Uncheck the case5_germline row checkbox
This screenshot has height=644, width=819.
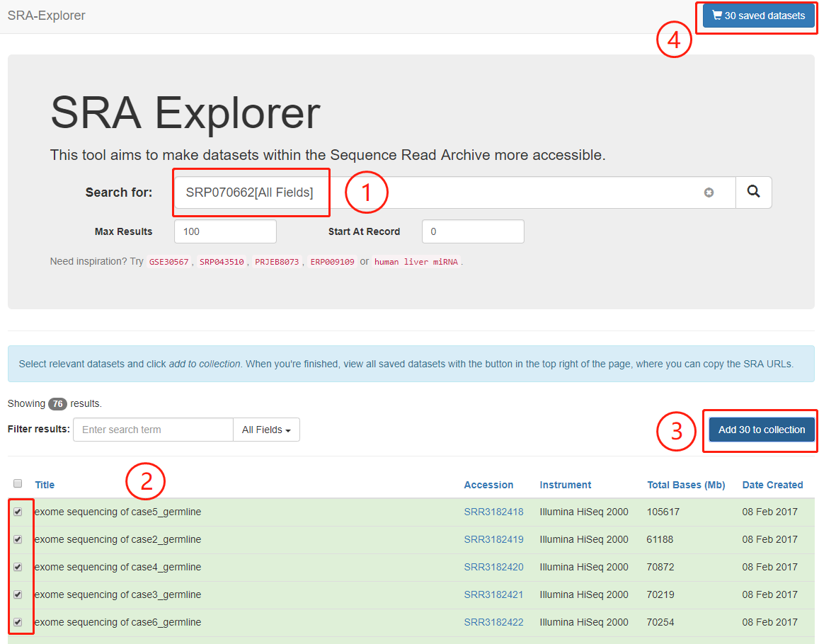click(18, 512)
